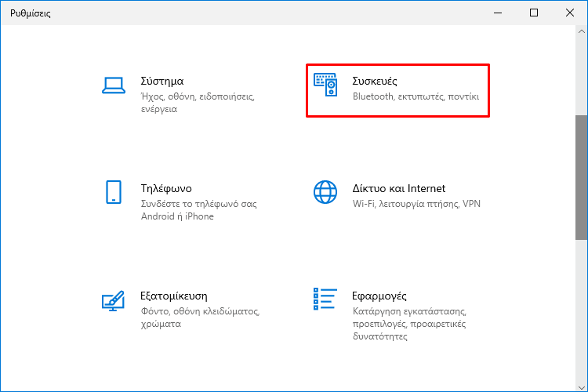Click the globe icon for Δίκτυο και Internet
This screenshot has height=392, width=588.
(x=325, y=192)
